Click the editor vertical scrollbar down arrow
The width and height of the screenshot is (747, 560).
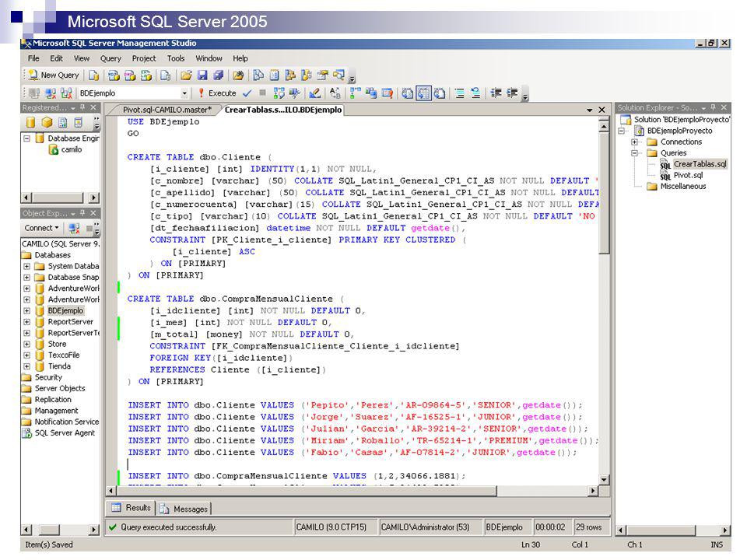click(604, 480)
